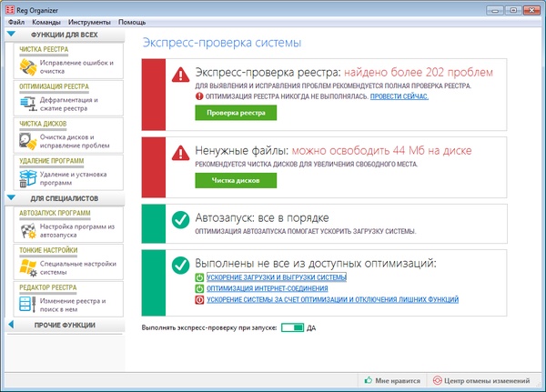Click the thumbs-up icon in status bar
This screenshot has height=392, width=546.
[x=369, y=380]
